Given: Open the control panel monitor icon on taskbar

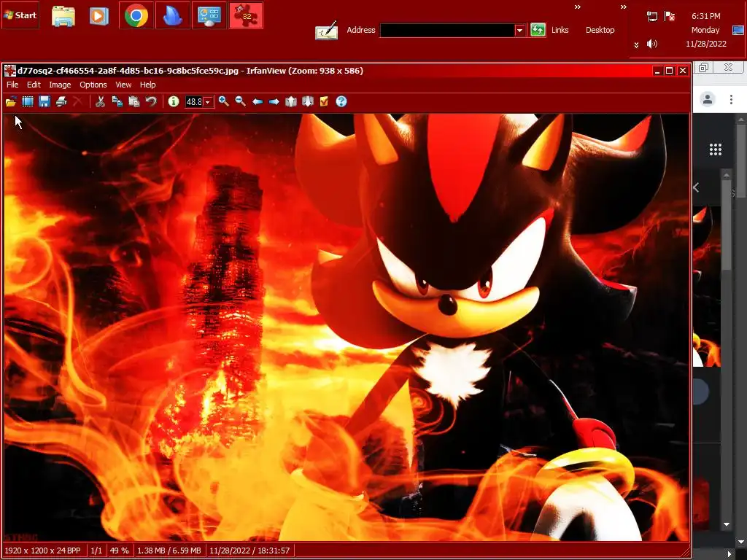Looking at the screenshot, I should (x=209, y=16).
